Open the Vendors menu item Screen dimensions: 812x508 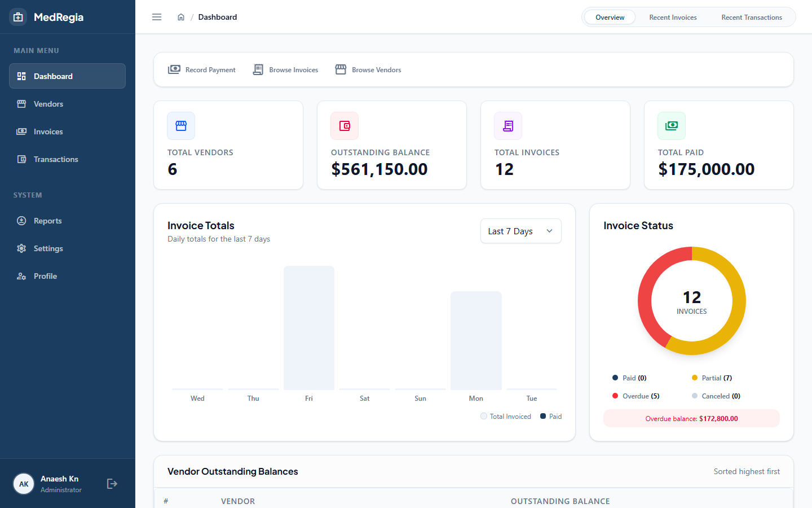click(x=67, y=104)
